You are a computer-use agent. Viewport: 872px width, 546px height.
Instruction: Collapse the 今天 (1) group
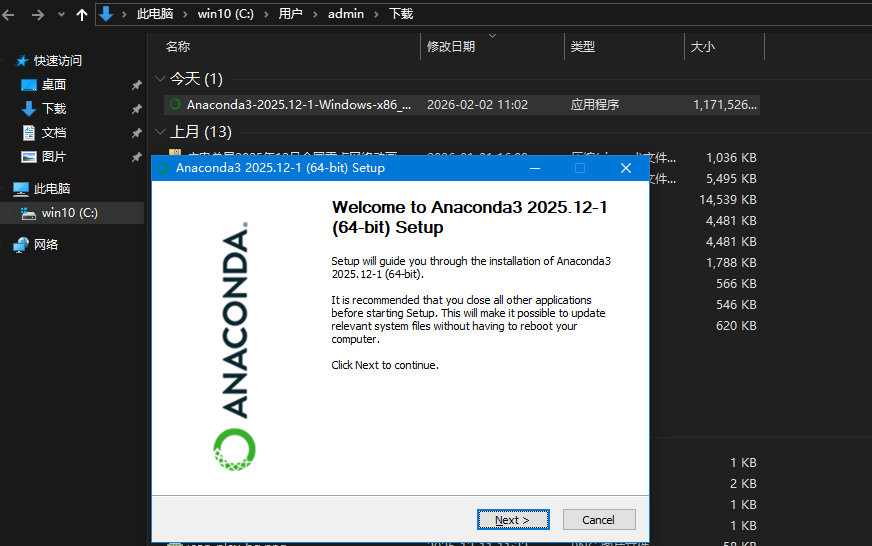coord(160,79)
